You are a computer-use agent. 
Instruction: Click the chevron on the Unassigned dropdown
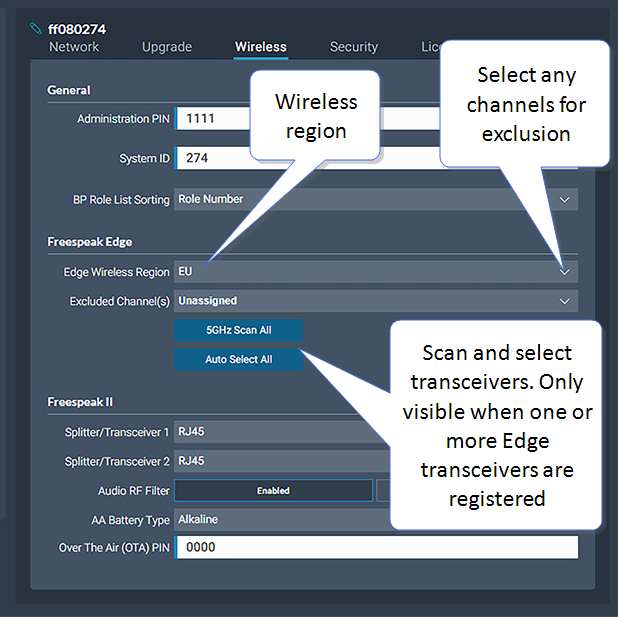click(x=564, y=301)
